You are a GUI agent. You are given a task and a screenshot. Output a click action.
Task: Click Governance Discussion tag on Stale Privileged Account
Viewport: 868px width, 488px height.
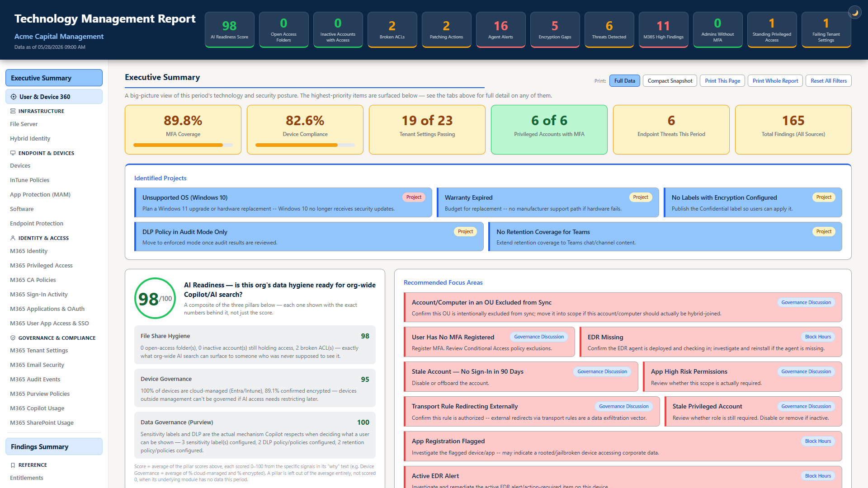point(806,407)
